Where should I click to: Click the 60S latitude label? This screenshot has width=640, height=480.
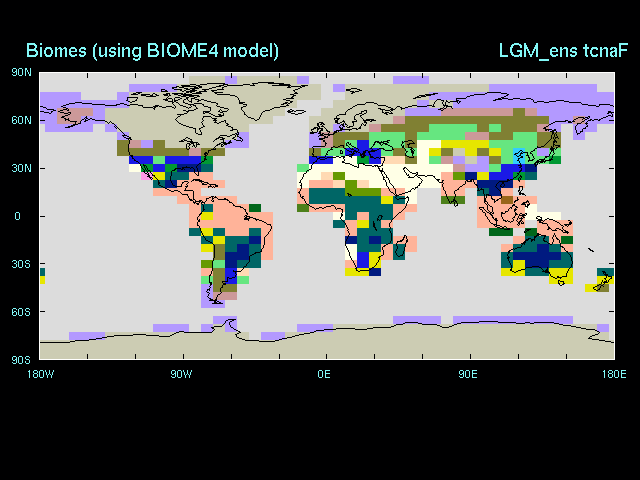point(21,312)
